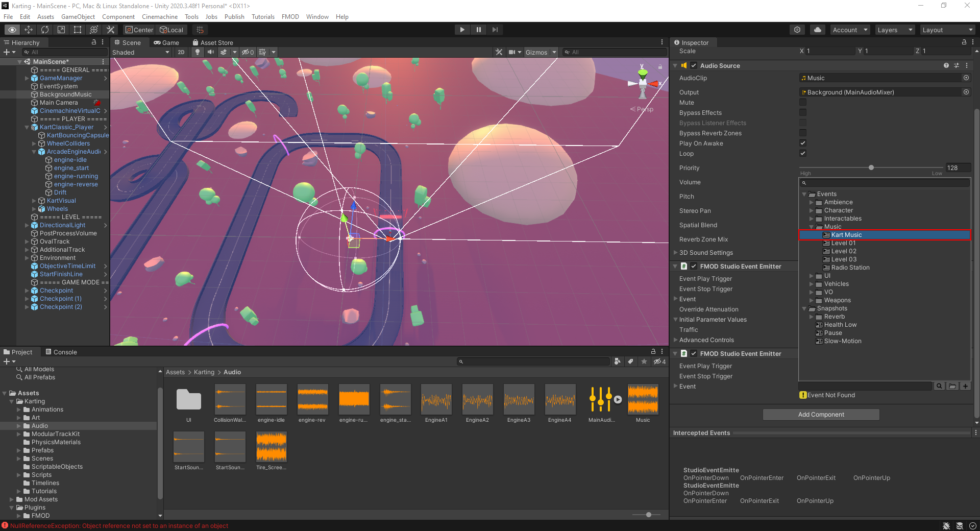Toggle Play On Awake off

pos(803,143)
